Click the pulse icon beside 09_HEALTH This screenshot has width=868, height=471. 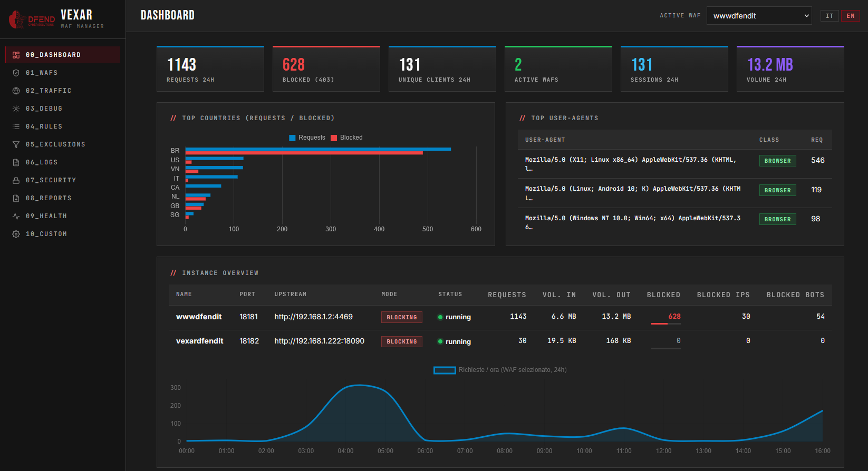click(16, 216)
